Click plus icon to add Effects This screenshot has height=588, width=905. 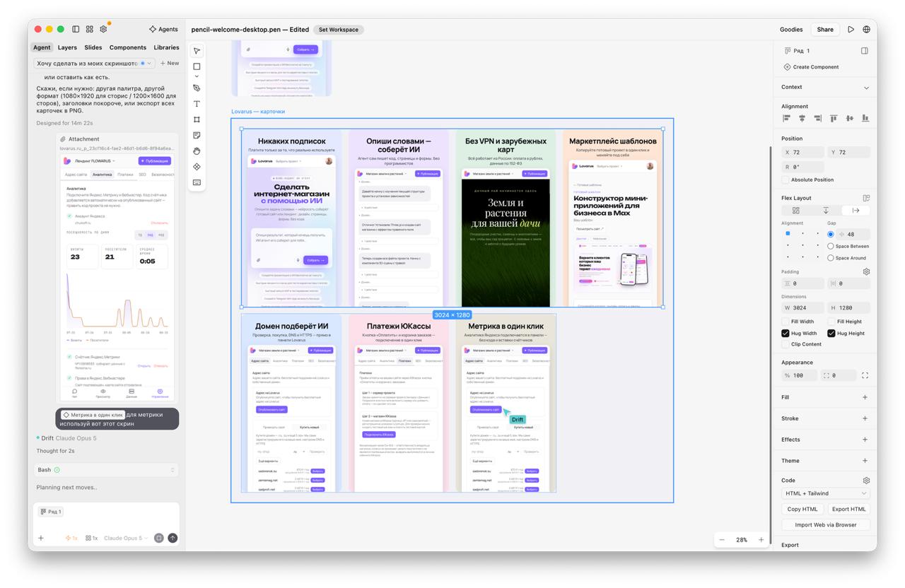[865, 440]
